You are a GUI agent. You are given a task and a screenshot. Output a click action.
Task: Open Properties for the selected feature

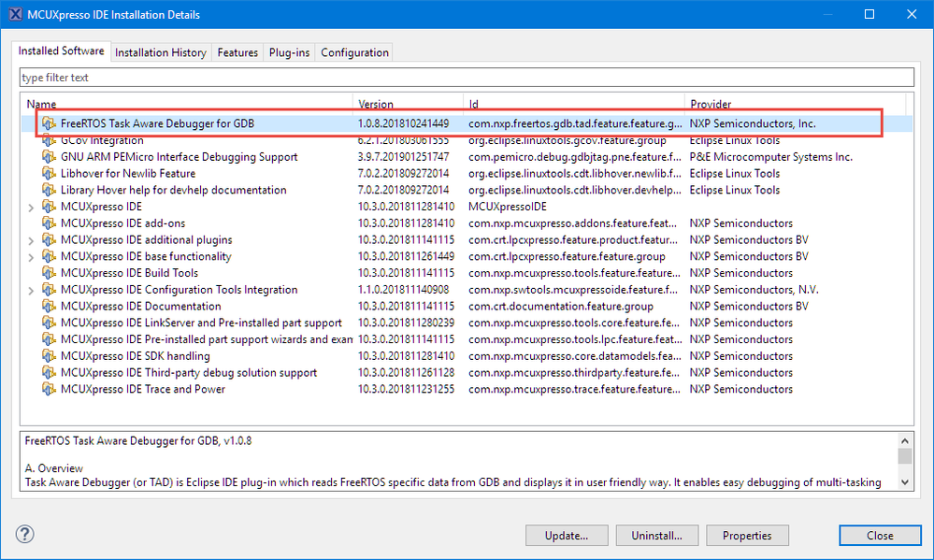748,536
